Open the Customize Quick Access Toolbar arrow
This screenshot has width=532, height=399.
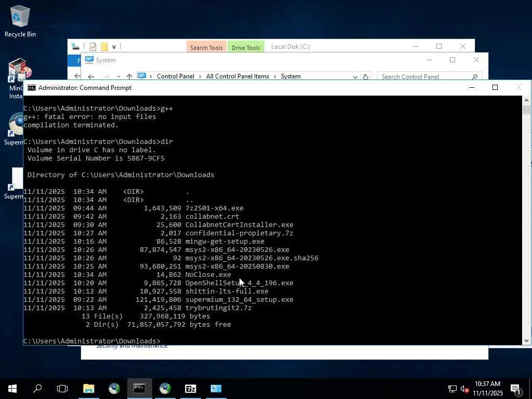tap(114, 47)
